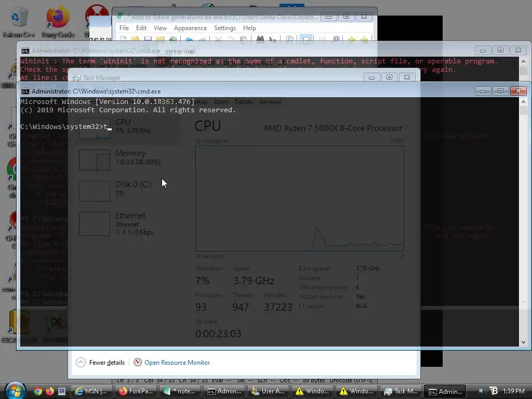Viewport: 532px width, 399px height.
Task: Click the Windows Start orb
Action: [15, 391]
